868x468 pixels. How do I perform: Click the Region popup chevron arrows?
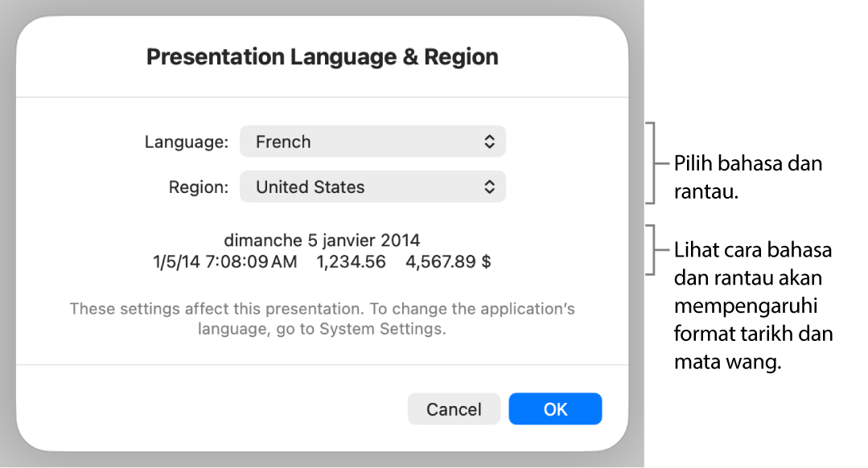tap(489, 187)
